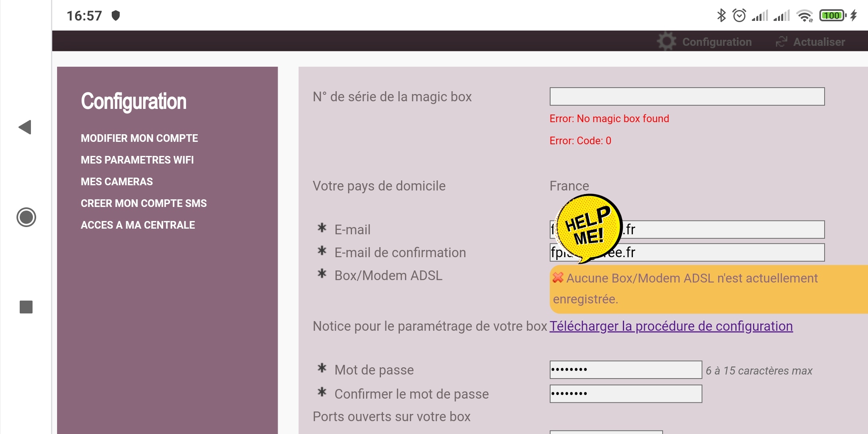Focus the magic box serial number field

pos(687,96)
